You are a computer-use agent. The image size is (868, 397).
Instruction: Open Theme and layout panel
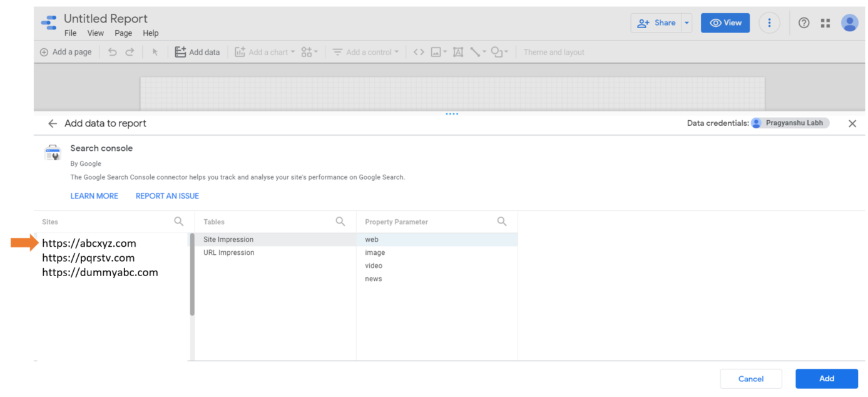point(554,52)
